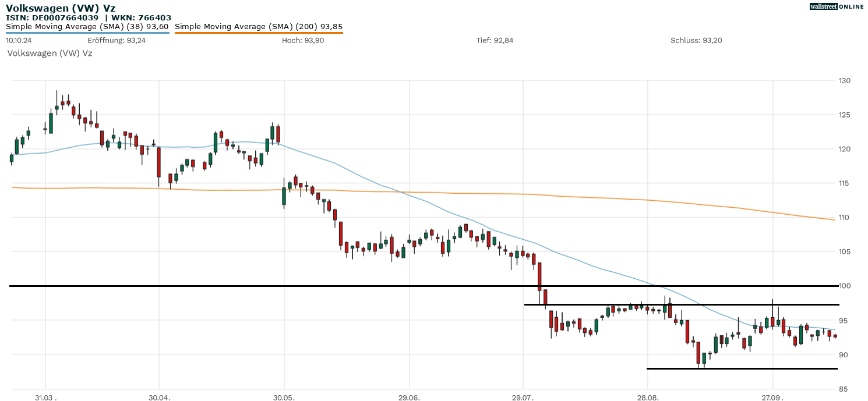Toggle the SMA (38) legend entry
The height and width of the screenshot is (401, 868).
[x=87, y=26]
